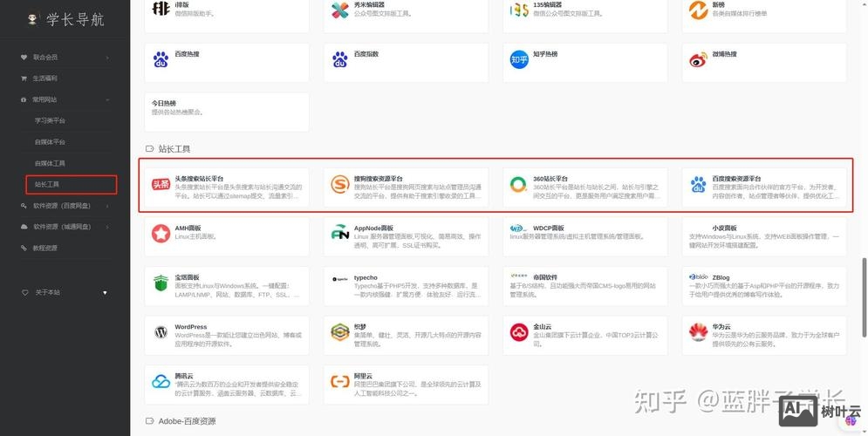Image resolution: width=868 pixels, height=436 pixels.
Task: Click the typecho logo icon
Action: point(339,279)
